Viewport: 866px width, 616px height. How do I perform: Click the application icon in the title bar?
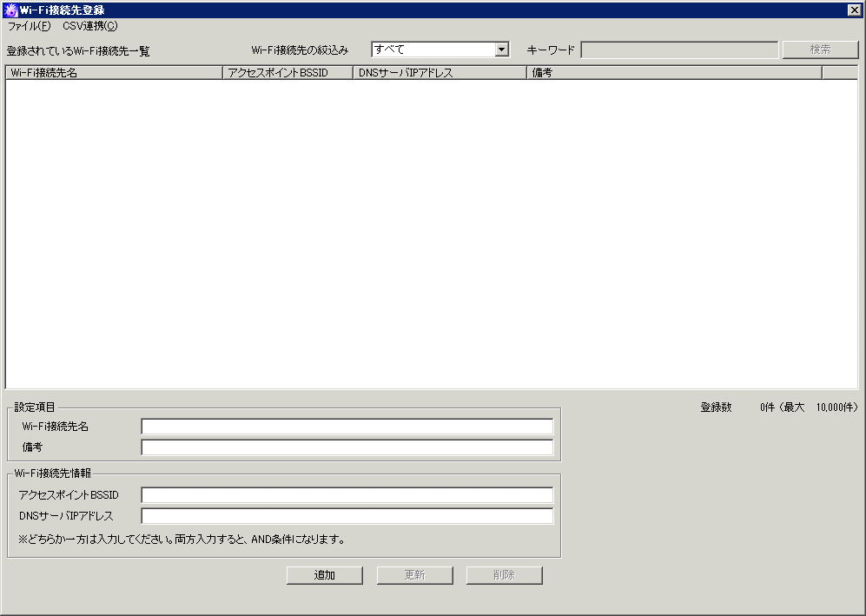[x=10, y=10]
